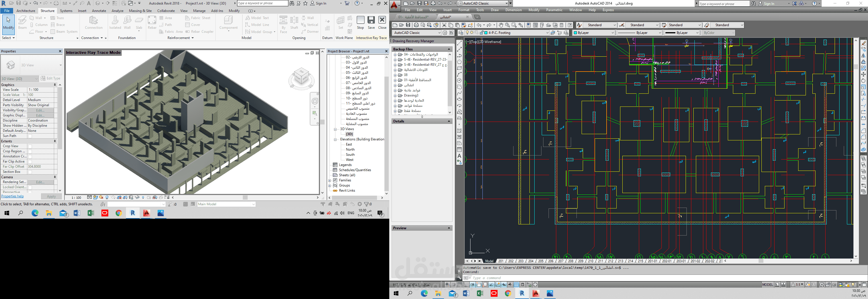868x299 pixels.
Task: Open the Component tool in Revit's Model panel
Action: pos(229,24)
